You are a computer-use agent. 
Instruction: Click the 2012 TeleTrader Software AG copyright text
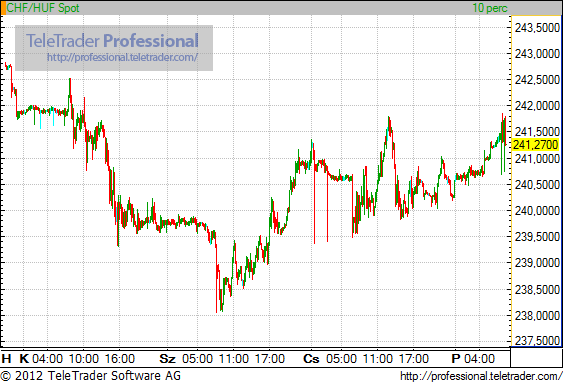90,376
